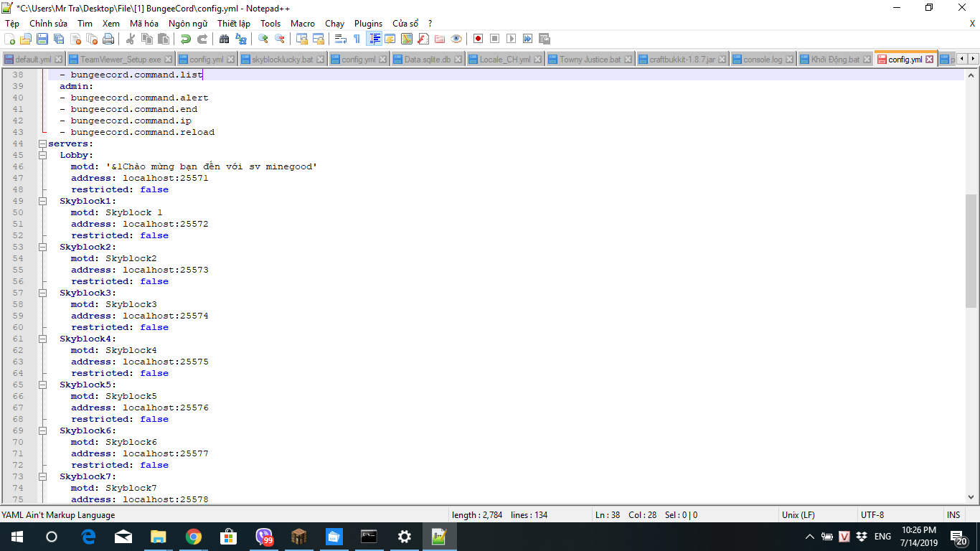The width and height of the screenshot is (980, 551).
Task: Start macro recording with the red dot
Action: (x=478, y=39)
